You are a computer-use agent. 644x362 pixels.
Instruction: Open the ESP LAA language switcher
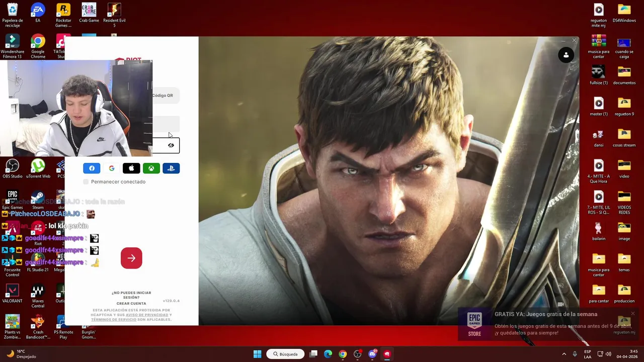coord(588,354)
